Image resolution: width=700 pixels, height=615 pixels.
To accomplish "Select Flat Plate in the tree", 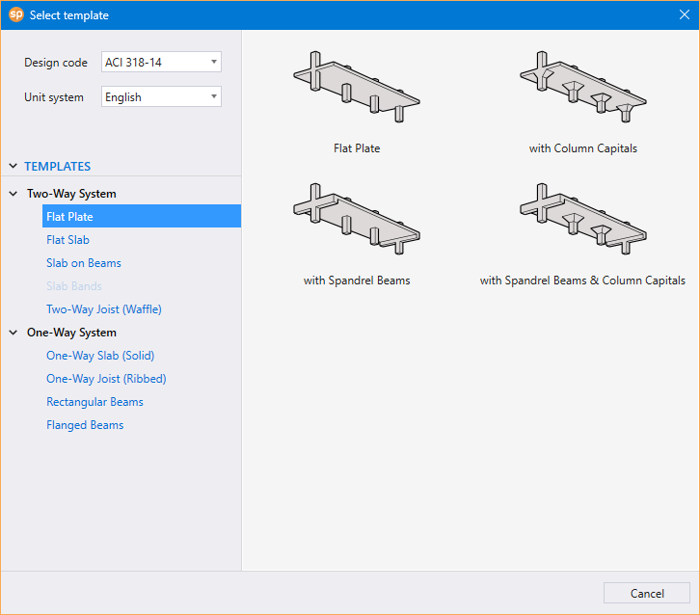I will click(x=142, y=217).
